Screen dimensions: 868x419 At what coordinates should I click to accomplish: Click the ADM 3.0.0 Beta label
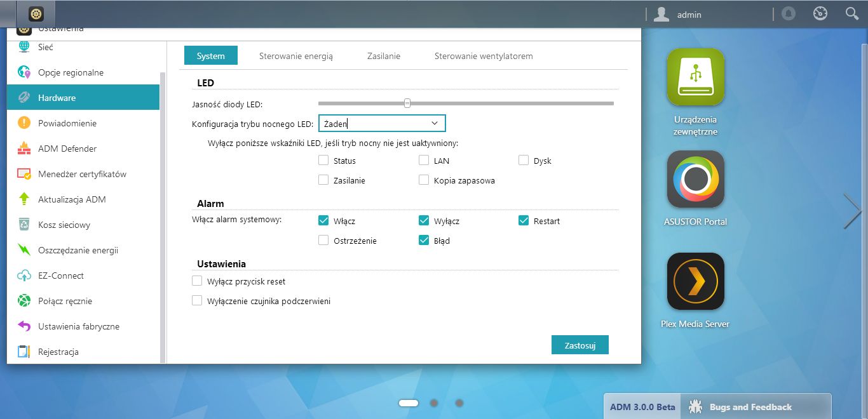point(642,407)
